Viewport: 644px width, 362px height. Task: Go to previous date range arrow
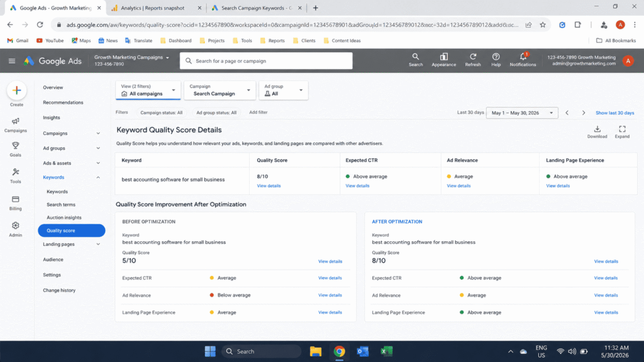tap(567, 113)
